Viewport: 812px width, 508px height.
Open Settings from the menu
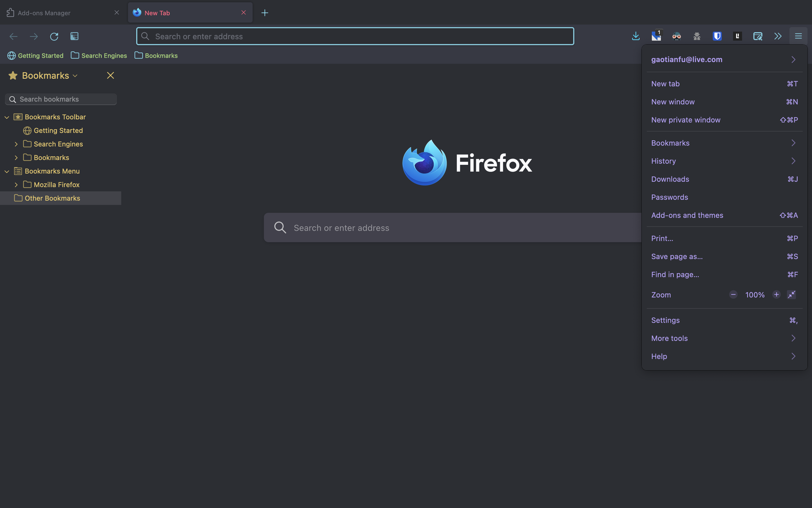click(x=724, y=320)
